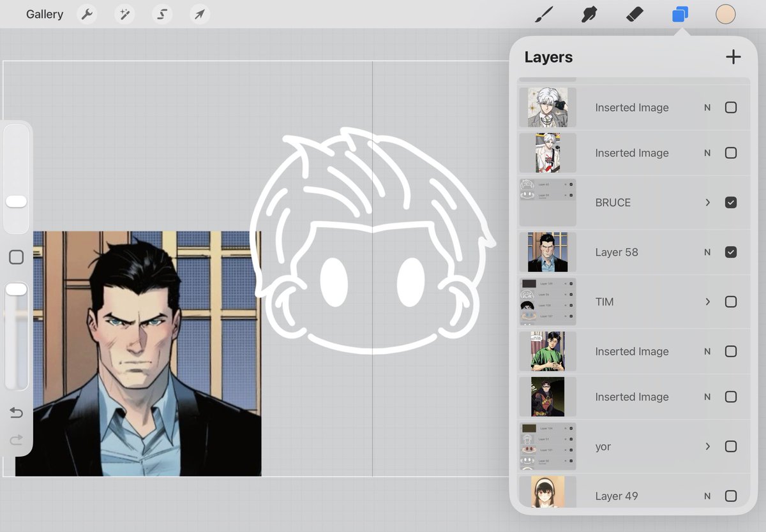The image size is (766, 532).
Task: Open blend mode N for dark red costume Inserted Image
Action: click(707, 397)
